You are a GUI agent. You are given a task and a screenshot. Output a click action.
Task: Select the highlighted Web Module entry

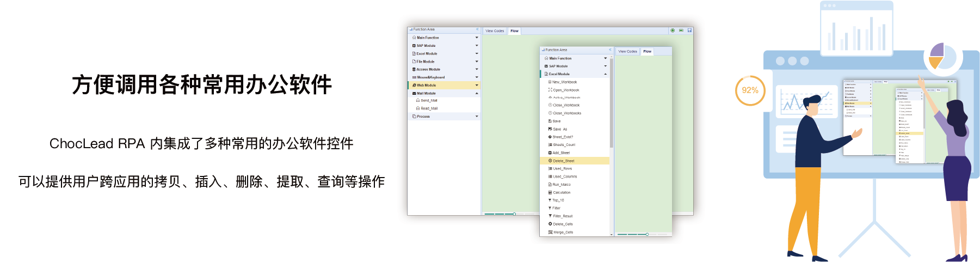[426, 86]
